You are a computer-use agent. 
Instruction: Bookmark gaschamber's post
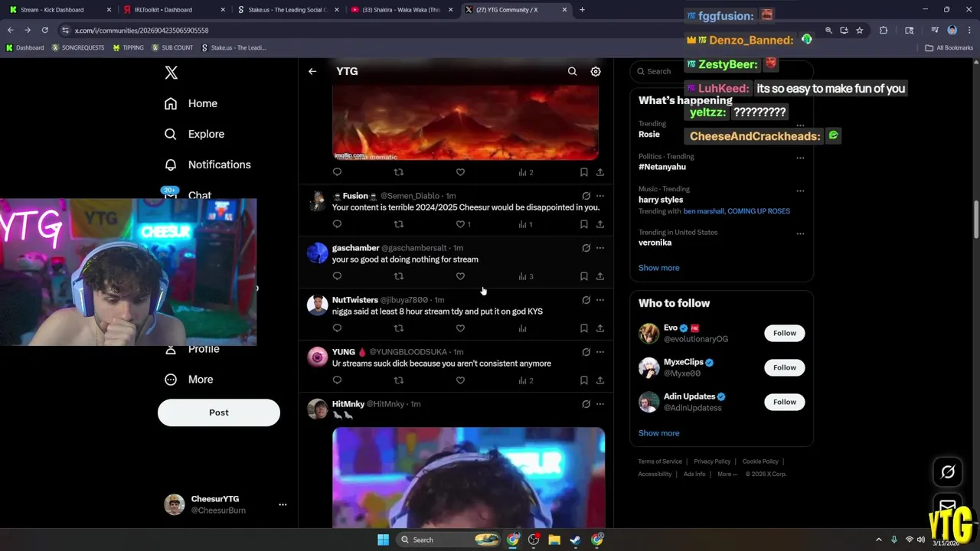tap(583, 276)
